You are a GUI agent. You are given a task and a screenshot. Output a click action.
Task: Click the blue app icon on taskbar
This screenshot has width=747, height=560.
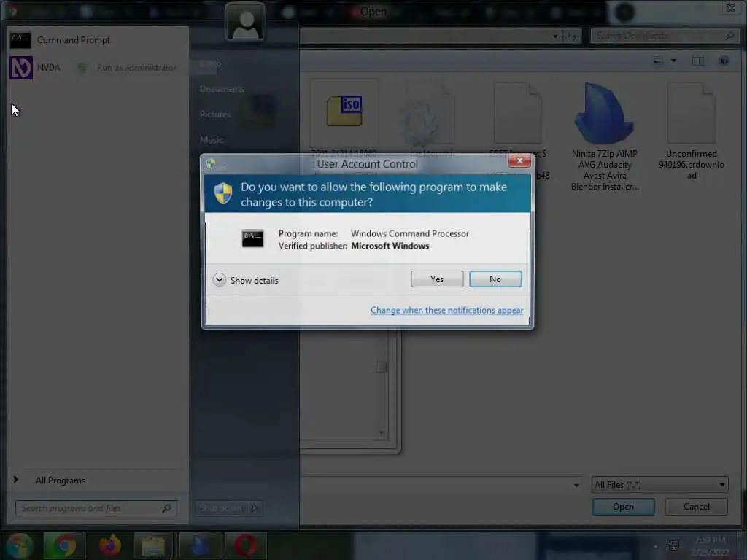point(200,545)
